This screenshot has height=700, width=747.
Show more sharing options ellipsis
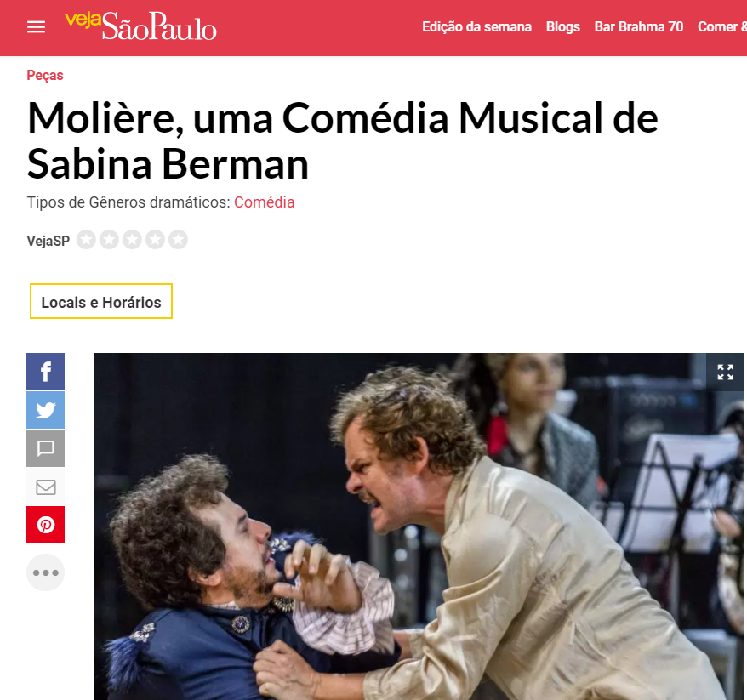point(45,572)
